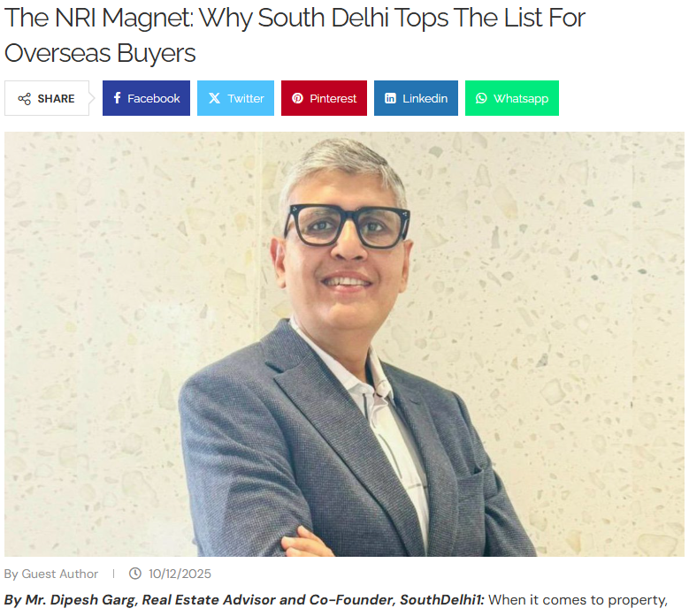
Task: Click the share network icon
Action: pyautogui.click(x=24, y=99)
